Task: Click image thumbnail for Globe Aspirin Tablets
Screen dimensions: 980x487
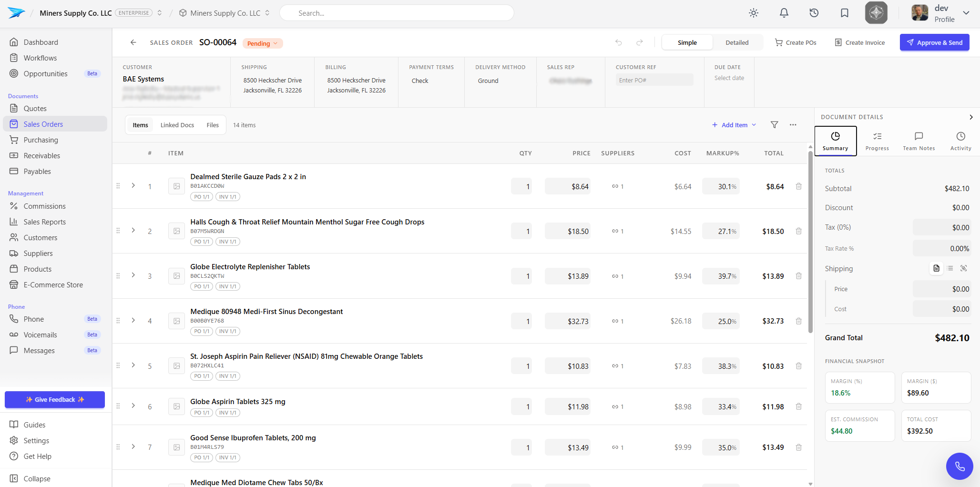Action: pyautogui.click(x=176, y=406)
